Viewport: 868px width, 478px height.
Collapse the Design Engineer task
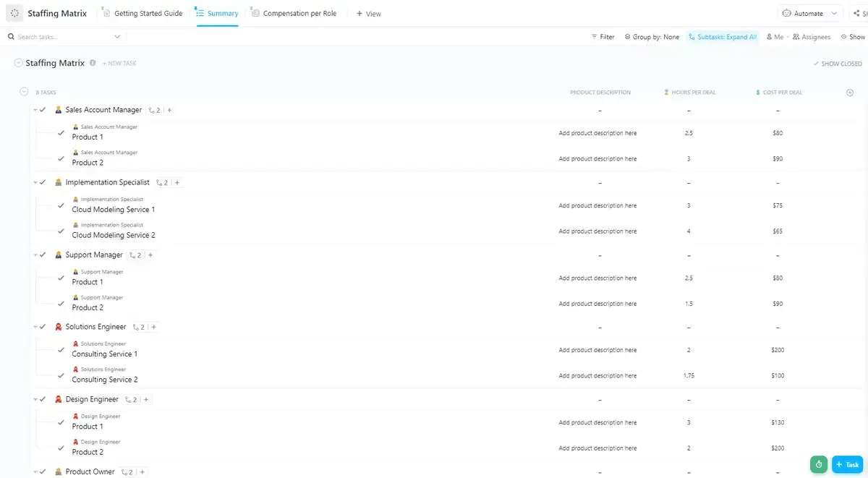35,399
